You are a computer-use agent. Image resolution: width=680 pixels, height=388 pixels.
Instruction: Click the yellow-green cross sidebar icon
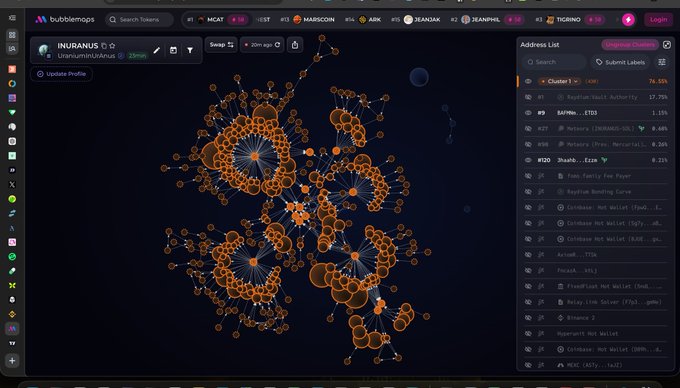point(12,285)
